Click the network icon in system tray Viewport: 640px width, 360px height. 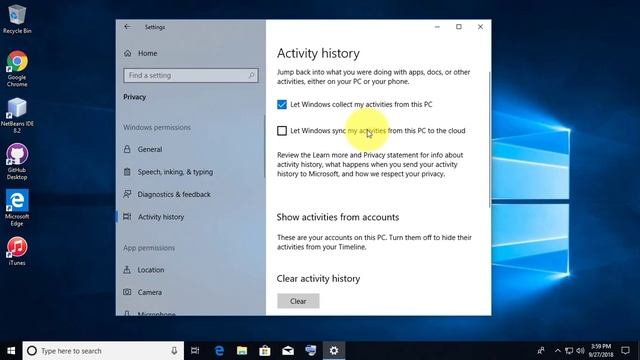pyautogui.click(x=569, y=351)
